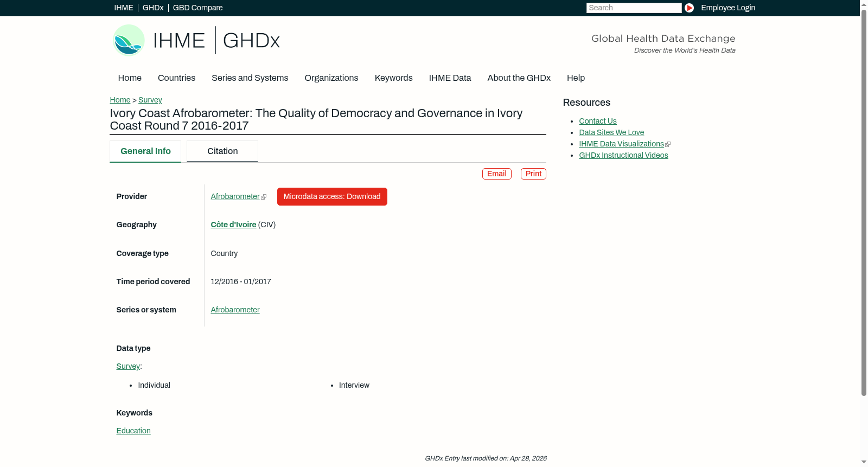Open GBD Compare in top bar
The image size is (868, 467).
click(x=197, y=8)
